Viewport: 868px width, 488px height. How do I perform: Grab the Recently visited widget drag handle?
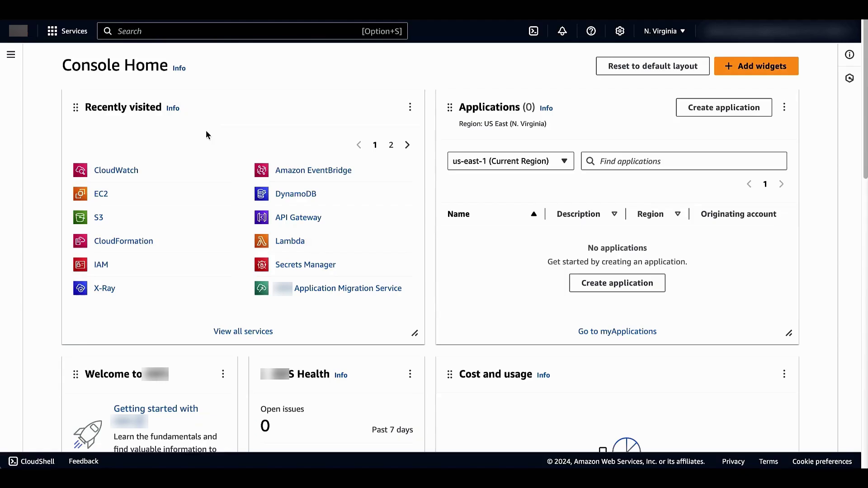point(75,108)
